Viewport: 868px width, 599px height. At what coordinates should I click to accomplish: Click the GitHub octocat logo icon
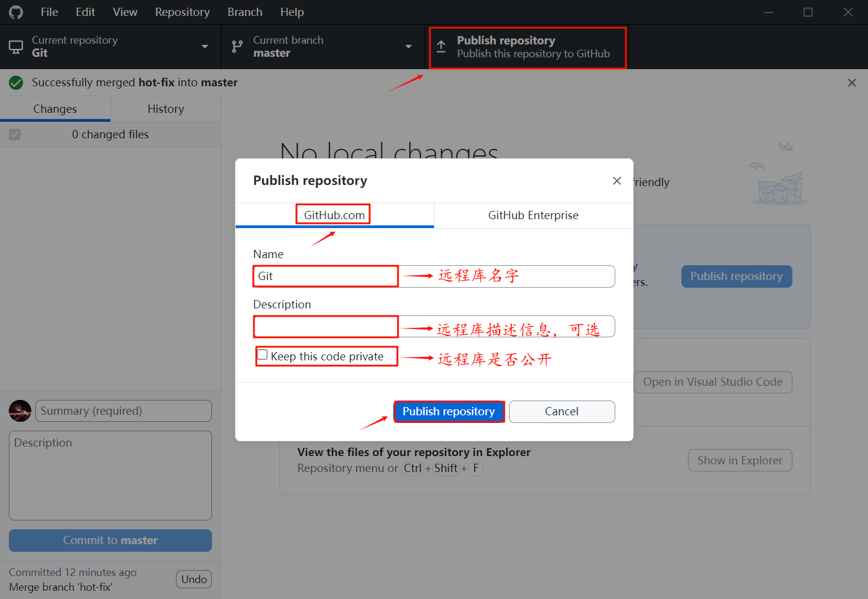click(16, 12)
